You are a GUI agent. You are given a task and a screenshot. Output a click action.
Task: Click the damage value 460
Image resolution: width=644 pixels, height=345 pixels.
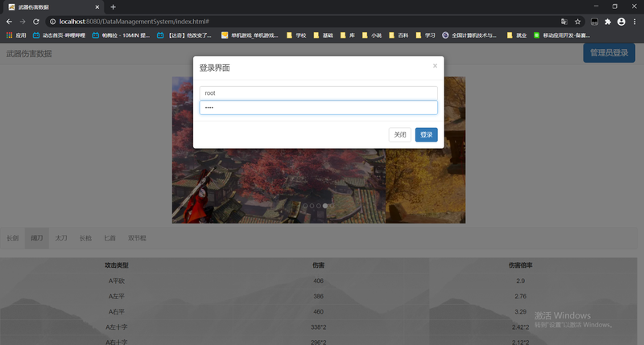click(318, 312)
